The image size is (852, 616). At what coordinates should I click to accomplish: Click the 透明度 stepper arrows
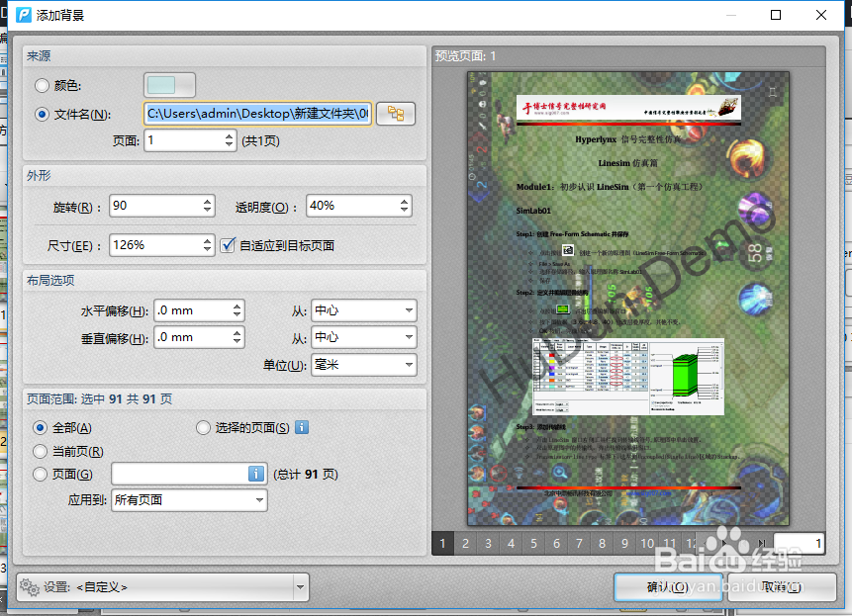[404, 206]
